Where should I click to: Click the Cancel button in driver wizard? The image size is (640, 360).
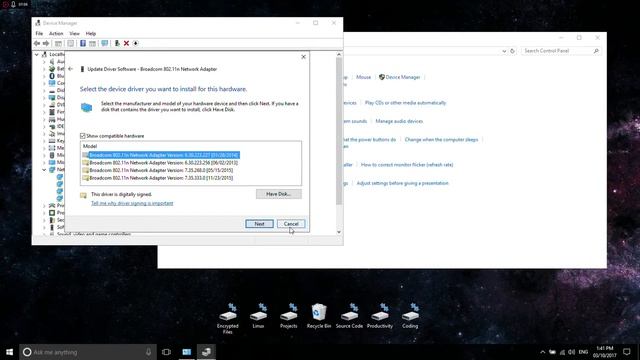click(x=291, y=224)
